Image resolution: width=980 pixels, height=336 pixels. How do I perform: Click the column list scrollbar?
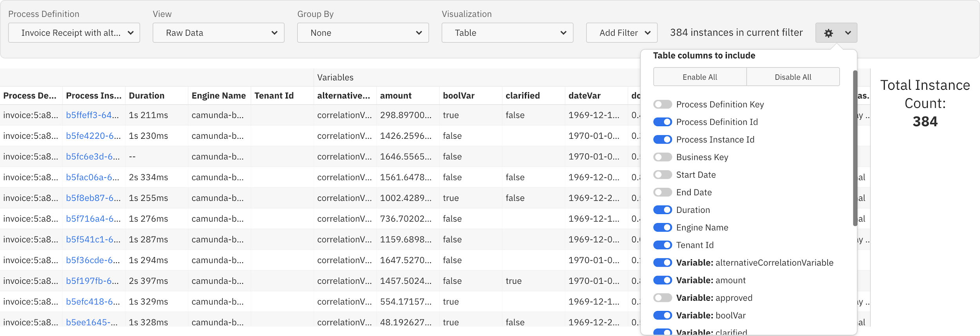point(855,148)
